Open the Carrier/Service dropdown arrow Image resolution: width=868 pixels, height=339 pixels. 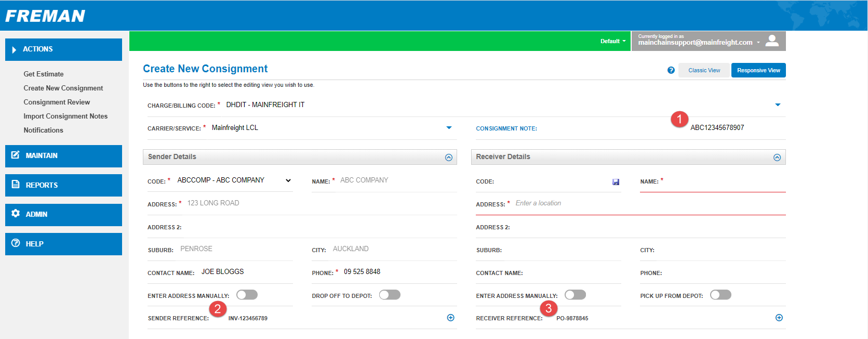pos(449,128)
